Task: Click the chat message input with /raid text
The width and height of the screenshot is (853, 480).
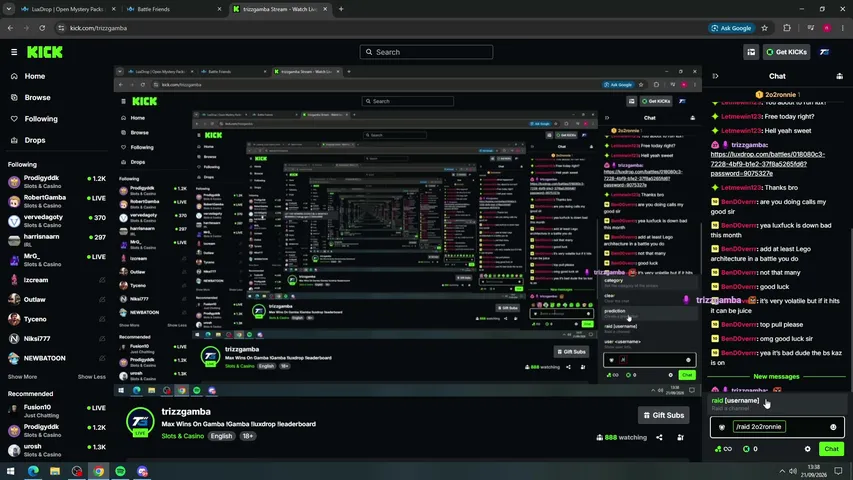Action: (x=778, y=427)
